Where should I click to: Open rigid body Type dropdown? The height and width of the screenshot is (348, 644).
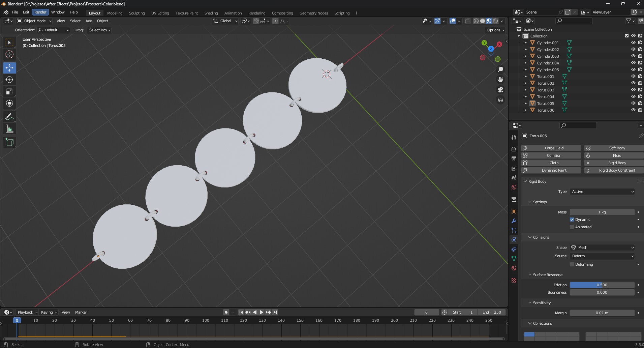click(602, 192)
